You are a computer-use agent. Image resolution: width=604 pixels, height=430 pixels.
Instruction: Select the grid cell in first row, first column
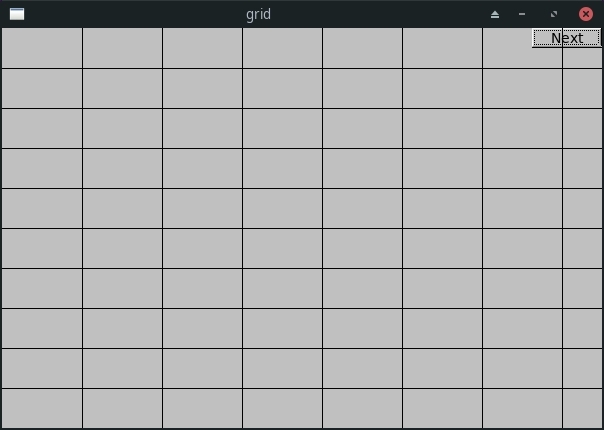coord(42,48)
